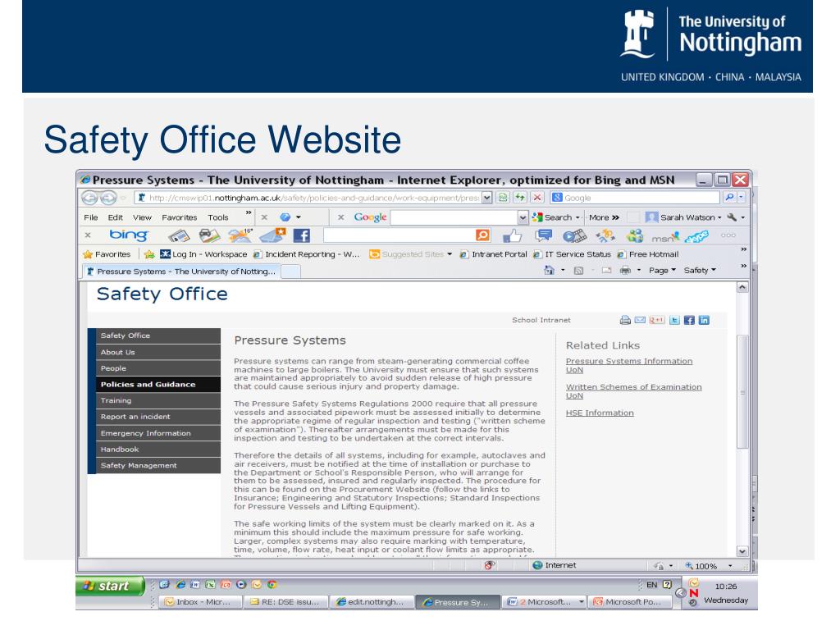Image resolution: width=840 pixels, height=630 pixels.
Task: Expand the address bar history dropdown
Action: (486, 198)
